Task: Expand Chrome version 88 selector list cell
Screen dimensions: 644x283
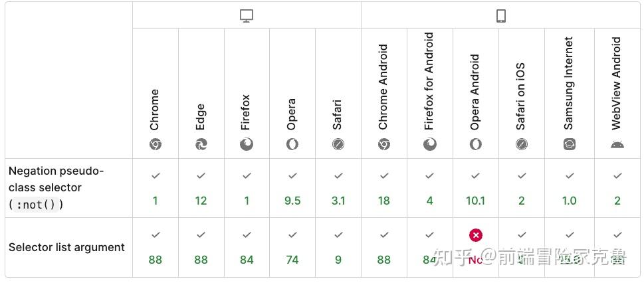Action: pyautogui.click(x=155, y=248)
